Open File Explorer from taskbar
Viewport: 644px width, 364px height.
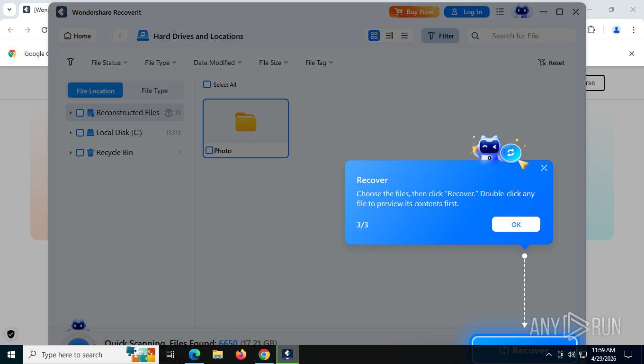218,355
